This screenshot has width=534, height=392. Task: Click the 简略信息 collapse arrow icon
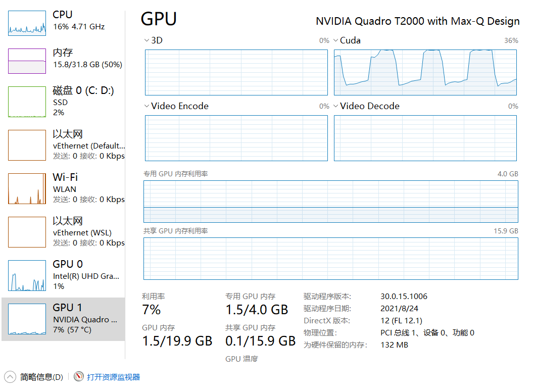pos(10,377)
